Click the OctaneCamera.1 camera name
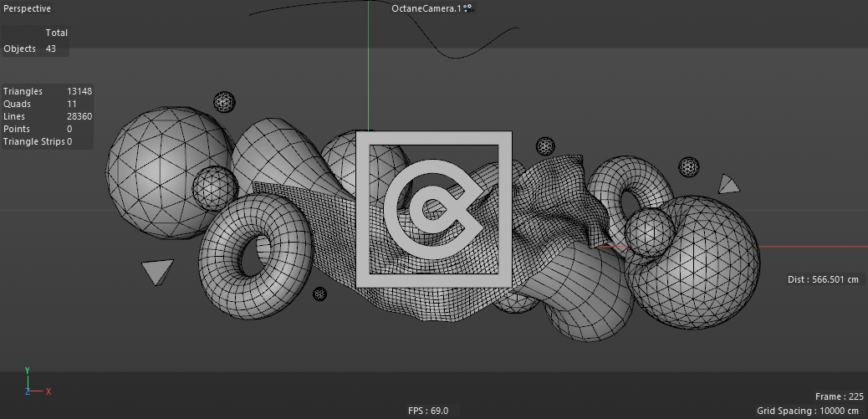 426,8
